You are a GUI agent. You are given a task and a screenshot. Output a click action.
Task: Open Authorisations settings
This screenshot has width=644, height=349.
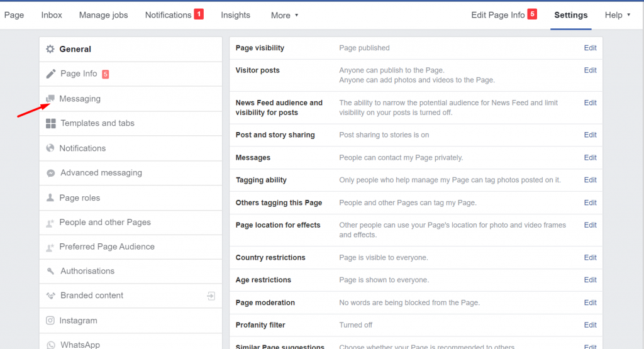coord(131,271)
